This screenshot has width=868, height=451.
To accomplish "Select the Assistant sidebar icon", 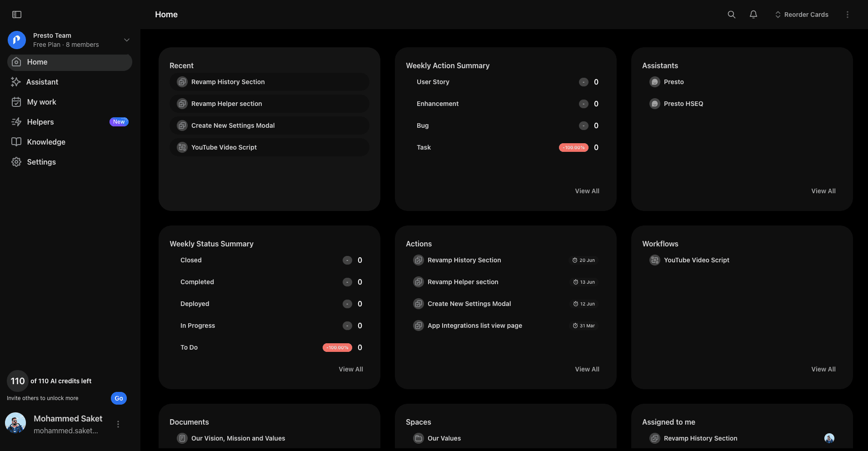I will (x=16, y=82).
